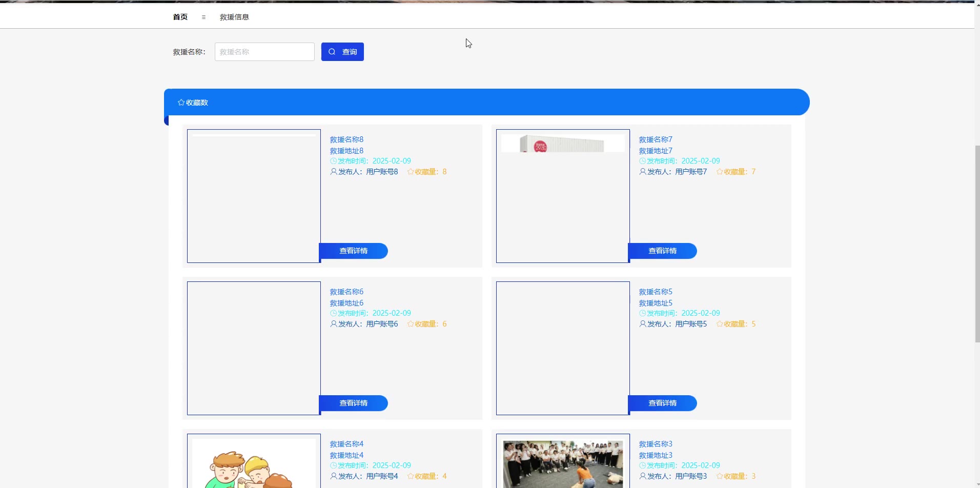The image size is (980, 488).
Task: Click the user icon beside 发布人 用户账号8
Action: (334, 172)
